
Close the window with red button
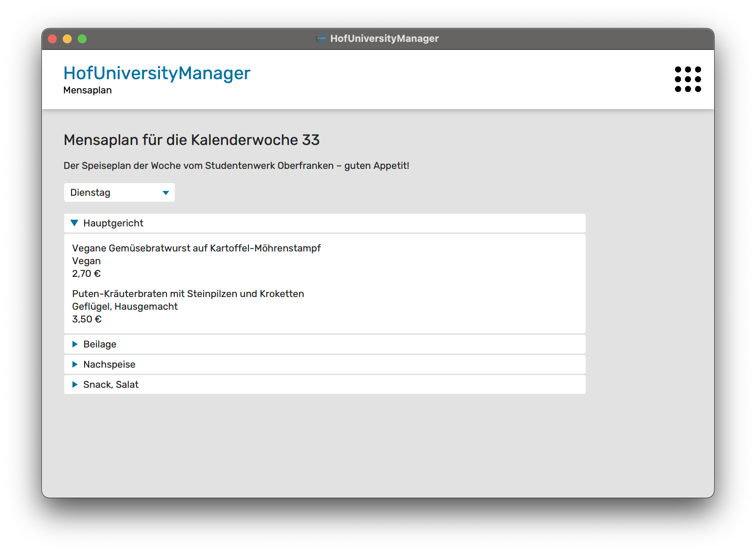click(x=52, y=39)
